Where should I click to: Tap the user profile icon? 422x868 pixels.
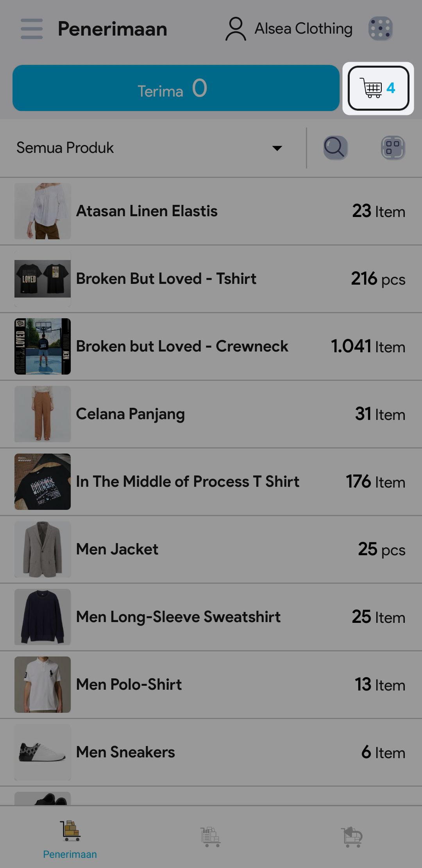(x=236, y=29)
